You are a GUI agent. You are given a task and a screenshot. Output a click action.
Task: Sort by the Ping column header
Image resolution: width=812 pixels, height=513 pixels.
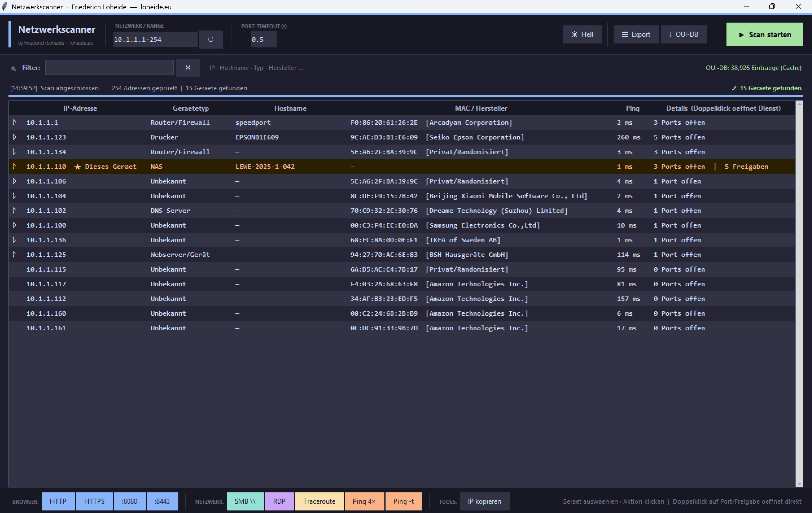(632, 108)
